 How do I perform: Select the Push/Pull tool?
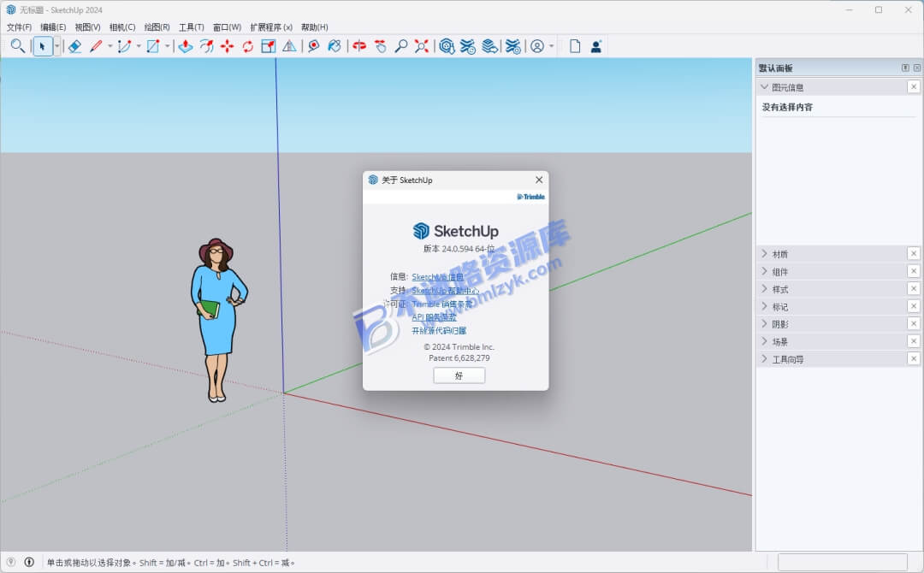186,46
